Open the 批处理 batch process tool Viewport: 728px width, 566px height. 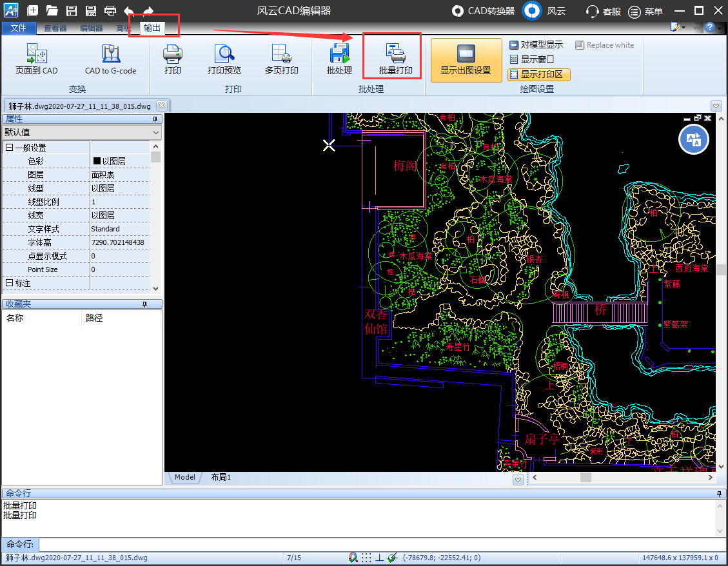click(339, 59)
